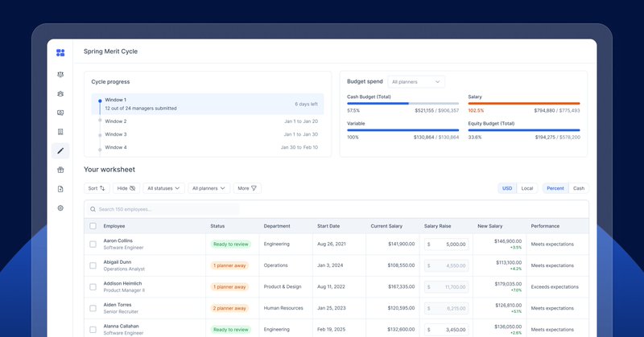Show raises as Cash
Viewport: 644px width, 337px height.
[x=579, y=188]
